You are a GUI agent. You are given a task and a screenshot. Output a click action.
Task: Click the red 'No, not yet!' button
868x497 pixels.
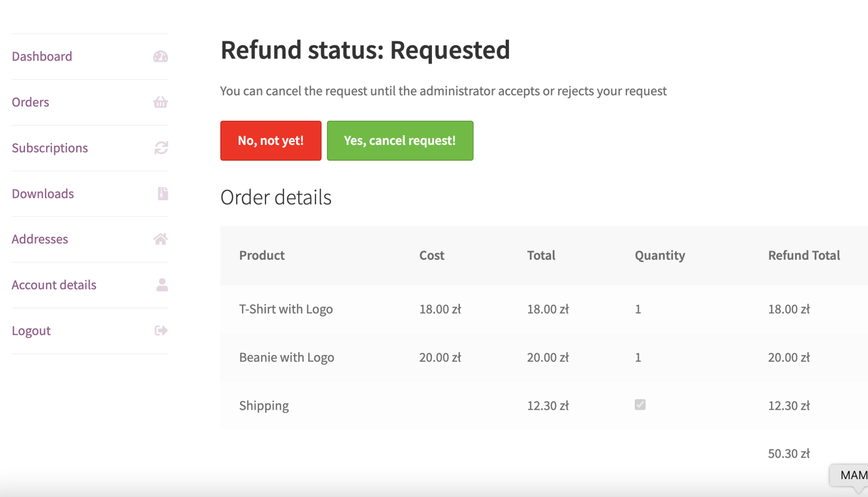(270, 140)
